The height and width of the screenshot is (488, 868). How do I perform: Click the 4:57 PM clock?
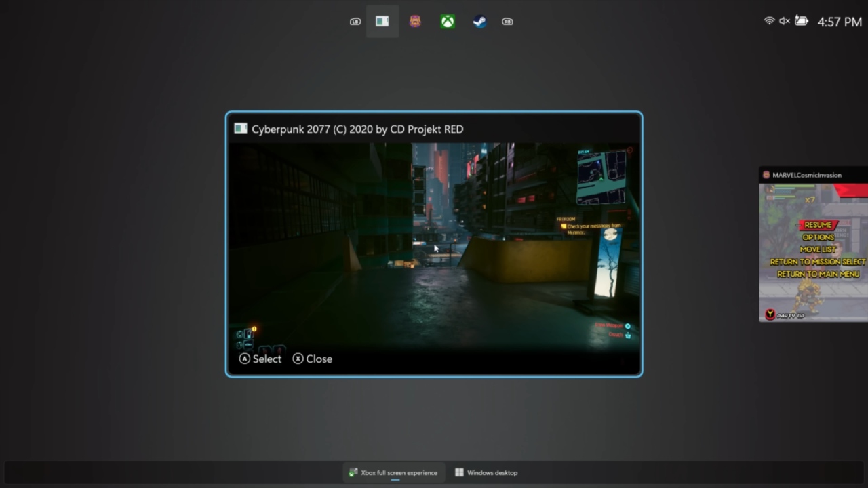click(x=840, y=22)
